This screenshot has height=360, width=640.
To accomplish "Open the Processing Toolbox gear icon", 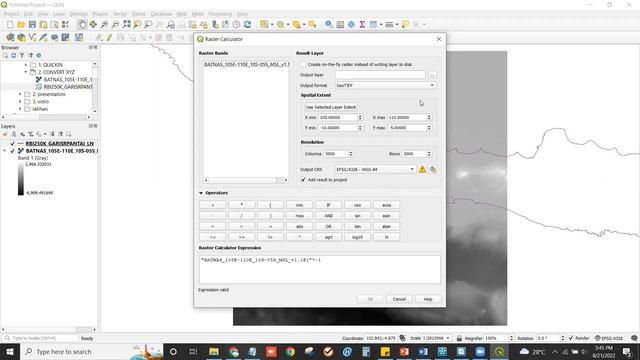I will click(351, 24).
